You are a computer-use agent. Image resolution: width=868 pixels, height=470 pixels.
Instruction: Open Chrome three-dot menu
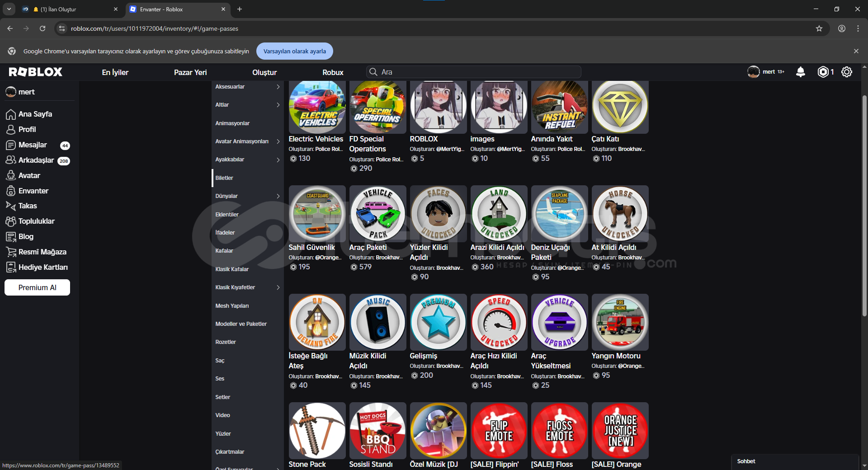[858, 28]
